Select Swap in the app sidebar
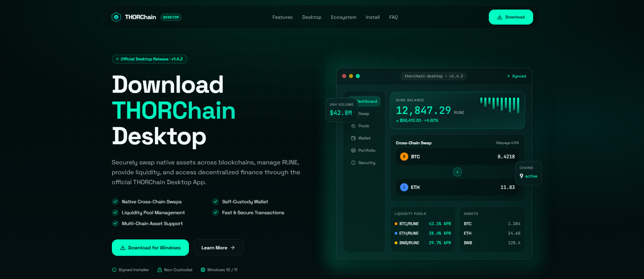 (x=364, y=114)
